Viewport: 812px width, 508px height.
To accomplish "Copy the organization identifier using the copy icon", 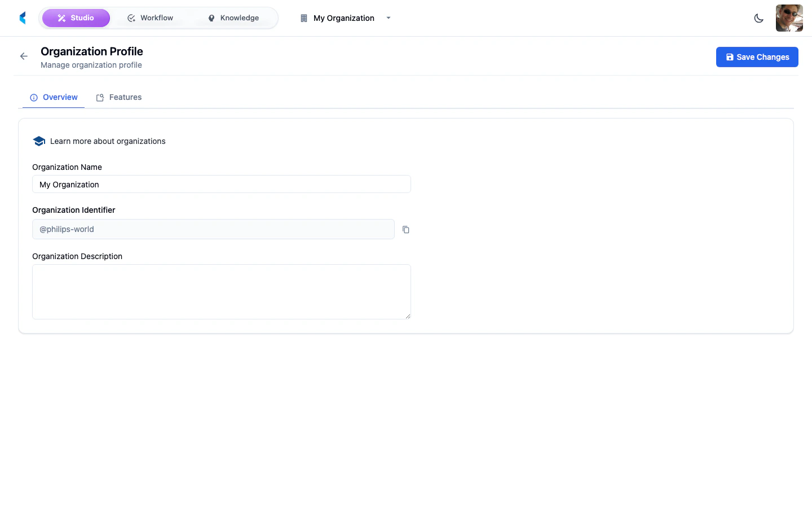I will (405, 229).
